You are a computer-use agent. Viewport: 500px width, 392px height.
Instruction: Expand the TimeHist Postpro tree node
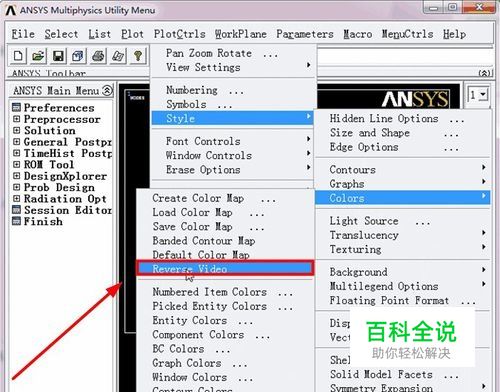point(16,153)
